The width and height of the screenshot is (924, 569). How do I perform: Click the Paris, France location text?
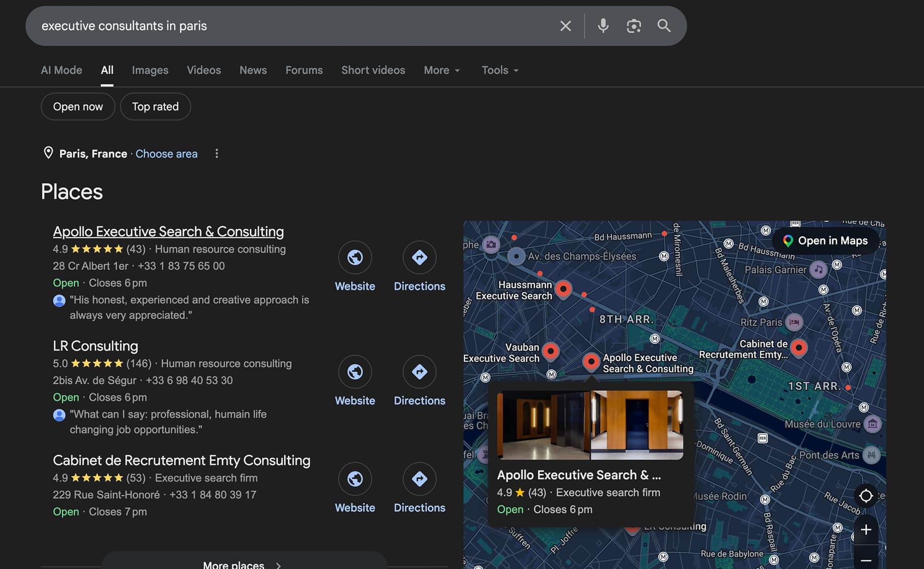click(93, 154)
